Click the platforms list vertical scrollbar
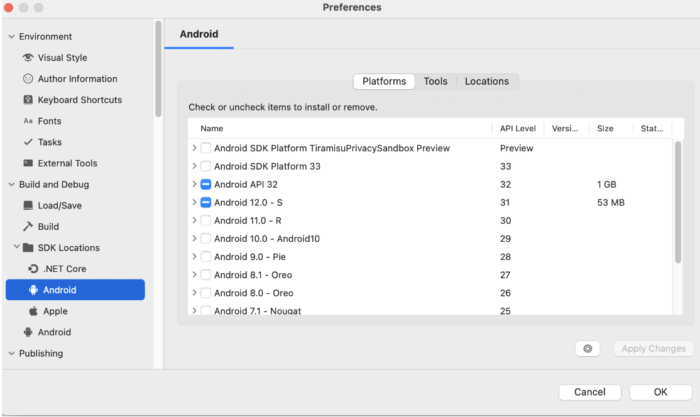Viewport: 700px width, 417px height. [678, 202]
